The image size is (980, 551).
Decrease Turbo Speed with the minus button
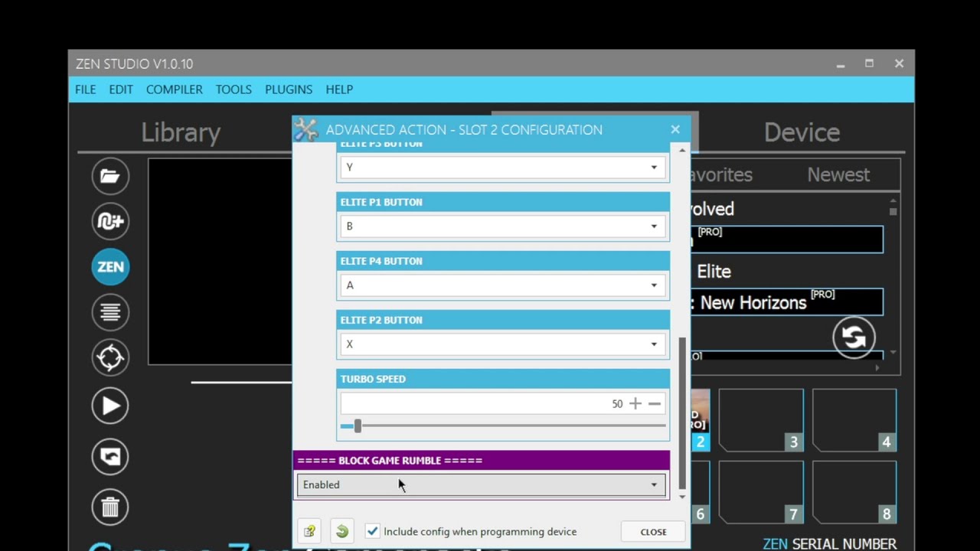(655, 403)
